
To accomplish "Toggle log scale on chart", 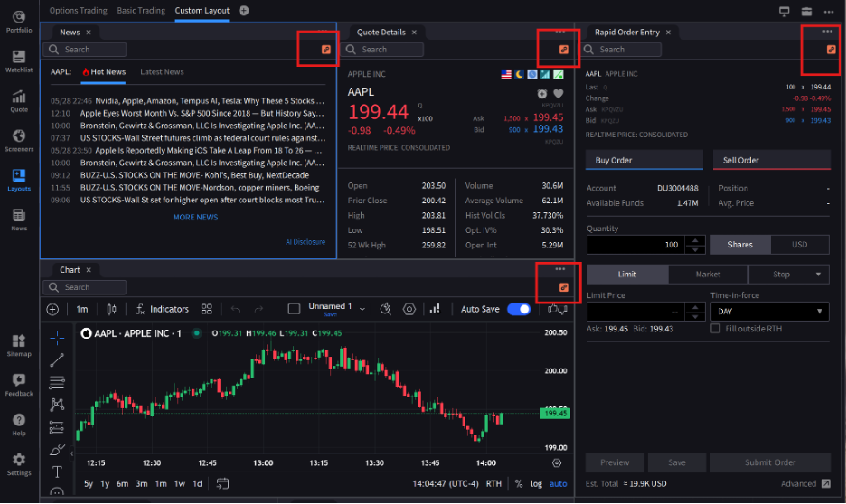I will (x=536, y=483).
